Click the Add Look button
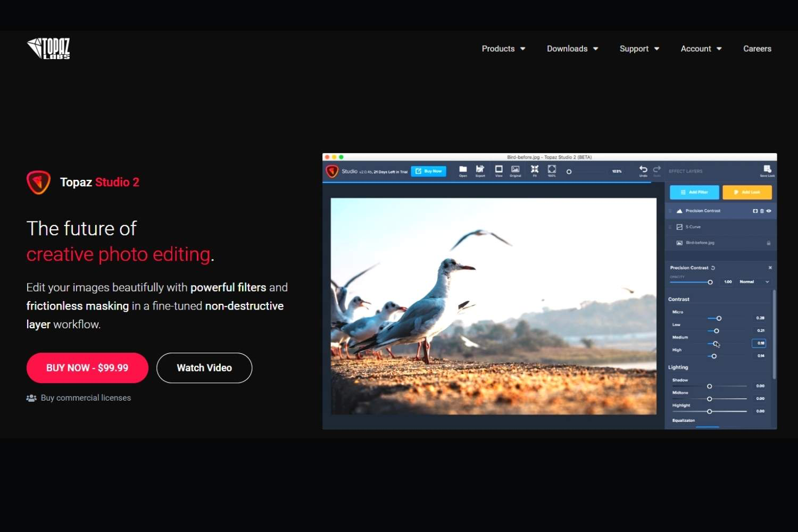Screen dimensions: 798x532 click(x=747, y=192)
